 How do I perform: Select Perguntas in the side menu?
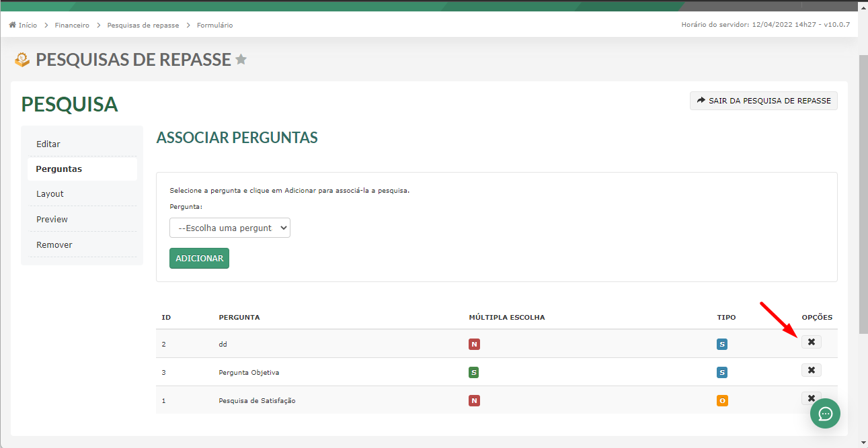coord(82,169)
